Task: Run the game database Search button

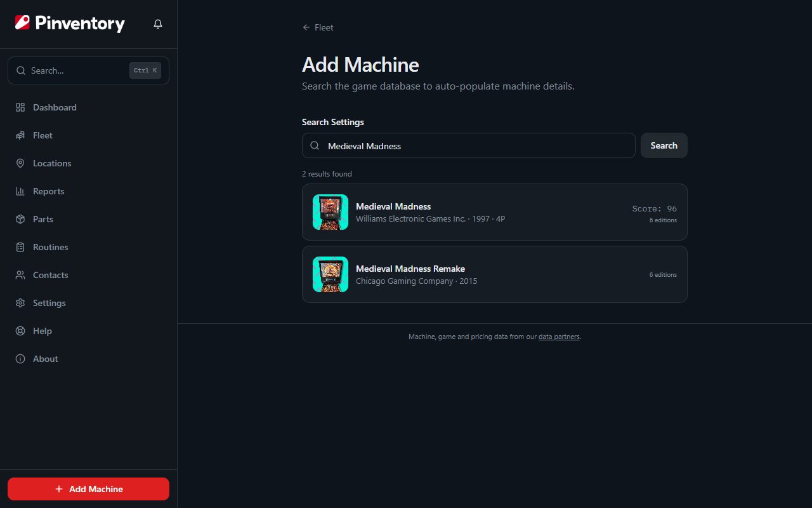Action: point(664,145)
